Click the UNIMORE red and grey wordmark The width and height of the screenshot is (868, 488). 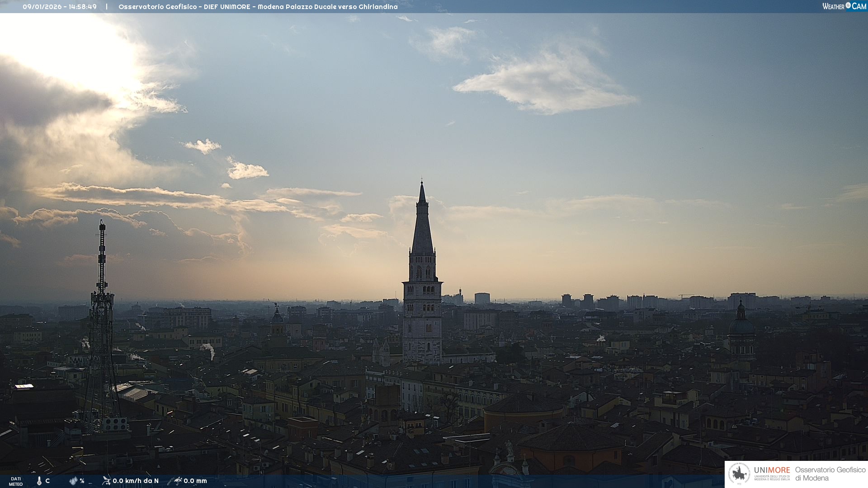tap(772, 470)
